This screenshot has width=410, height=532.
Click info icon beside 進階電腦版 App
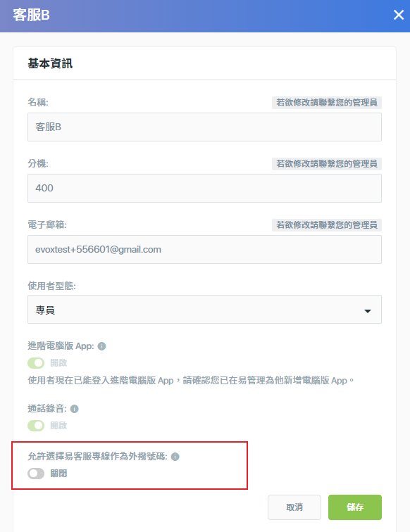tap(101, 346)
